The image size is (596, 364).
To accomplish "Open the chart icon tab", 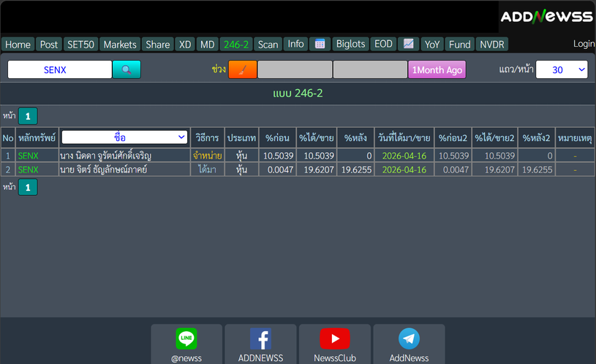I will (x=408, y=44).
